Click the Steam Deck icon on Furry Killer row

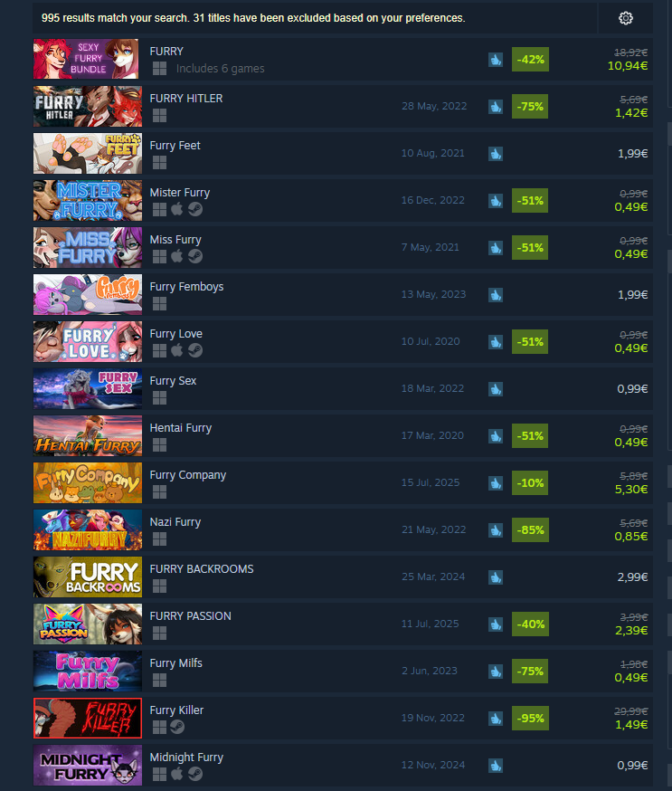(177, 727)
